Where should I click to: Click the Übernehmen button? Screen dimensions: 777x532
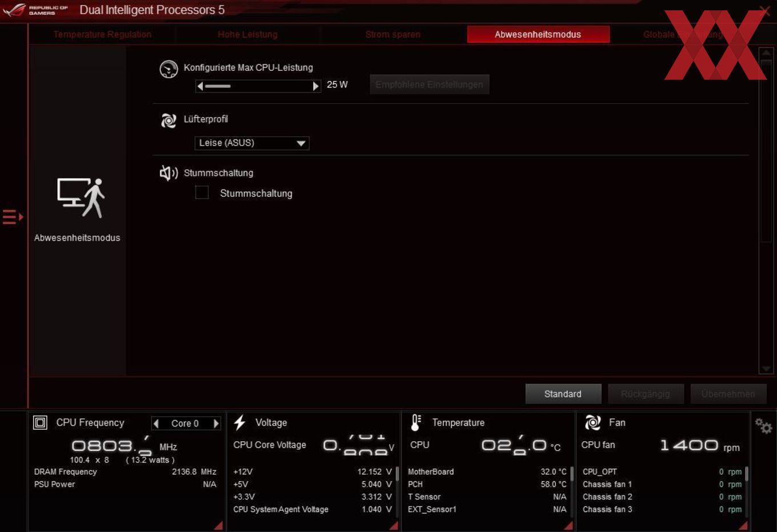point(728,394)
